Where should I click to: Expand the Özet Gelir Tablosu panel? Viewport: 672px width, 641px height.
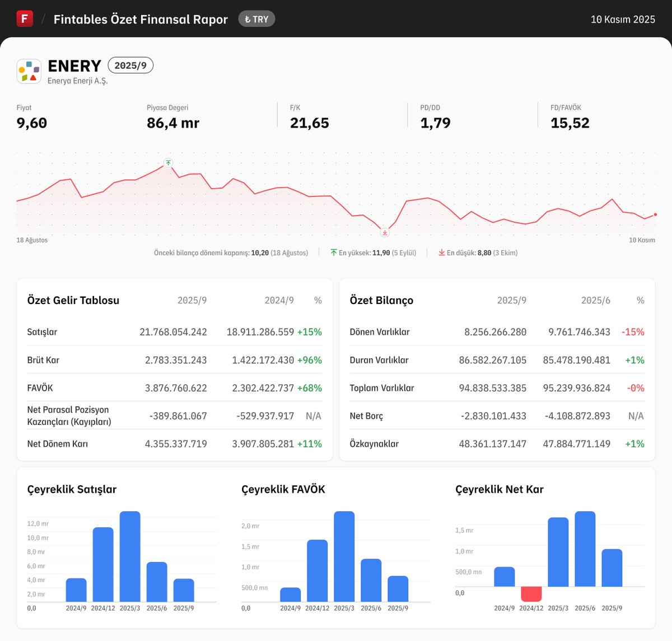click(x=73, y=300)
